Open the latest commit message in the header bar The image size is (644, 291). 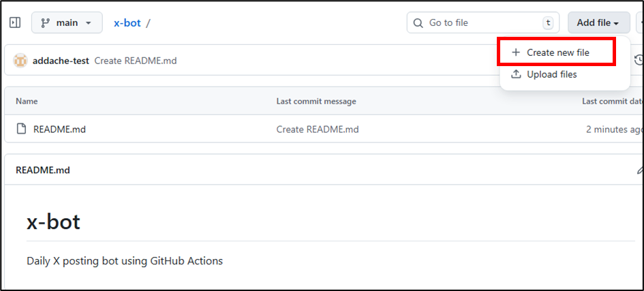[135, 61]
